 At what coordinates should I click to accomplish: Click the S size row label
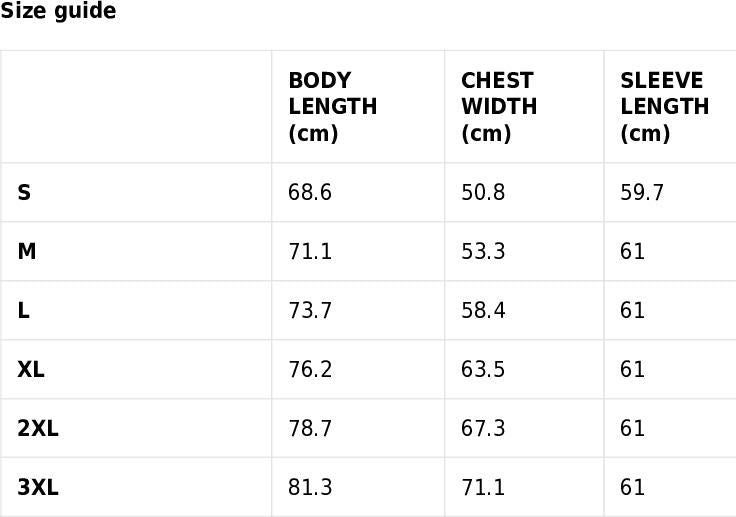coord(24,193)
